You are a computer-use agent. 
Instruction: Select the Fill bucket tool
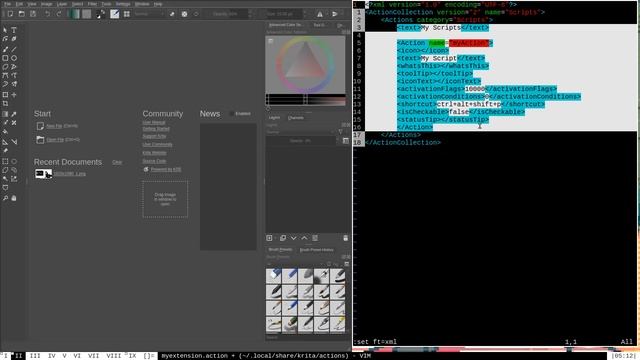(5, 132)
